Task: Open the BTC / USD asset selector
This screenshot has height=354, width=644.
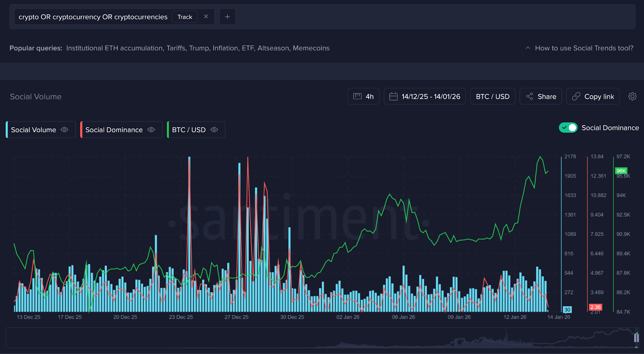Action: coord(493,97)
